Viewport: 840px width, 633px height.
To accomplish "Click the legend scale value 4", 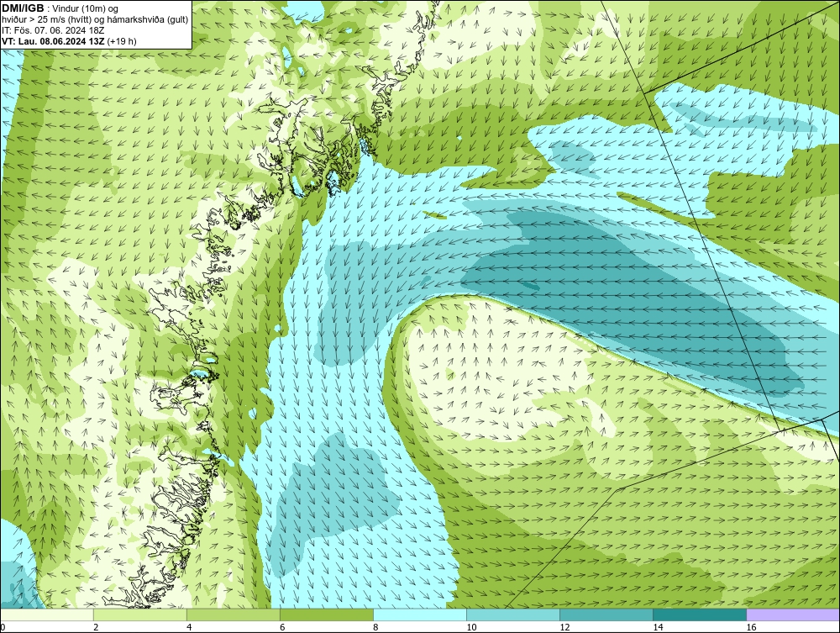I will click(189, 627).
